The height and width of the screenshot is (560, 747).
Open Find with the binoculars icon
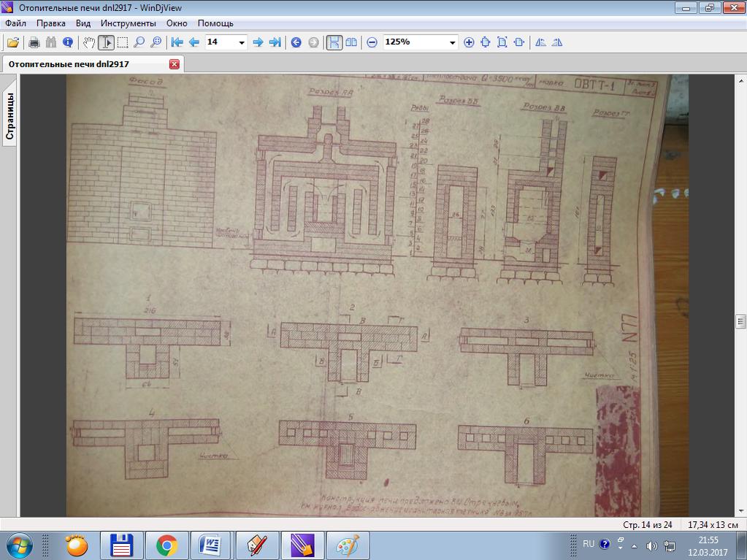pyautogui.click(x=51, y=42)
